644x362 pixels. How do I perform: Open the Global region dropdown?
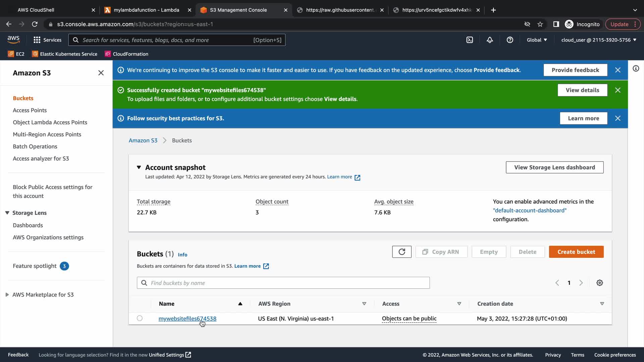pyautogui.click(x=537, y=40)
